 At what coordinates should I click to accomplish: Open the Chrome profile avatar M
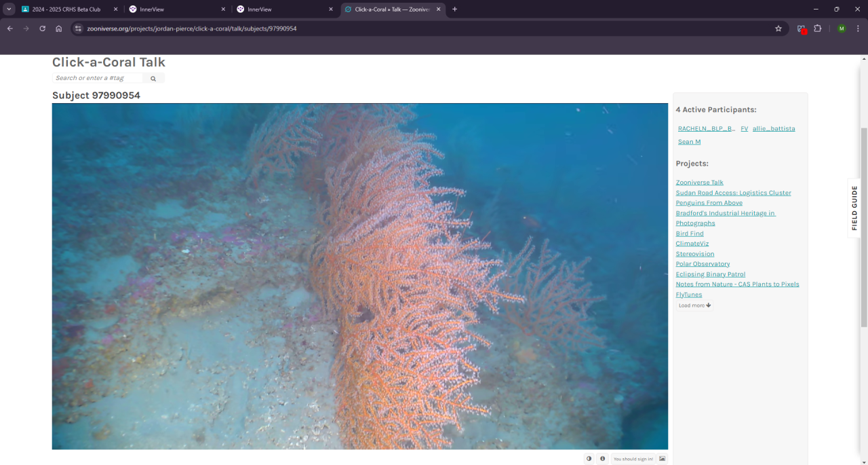[x=842, y=29]
